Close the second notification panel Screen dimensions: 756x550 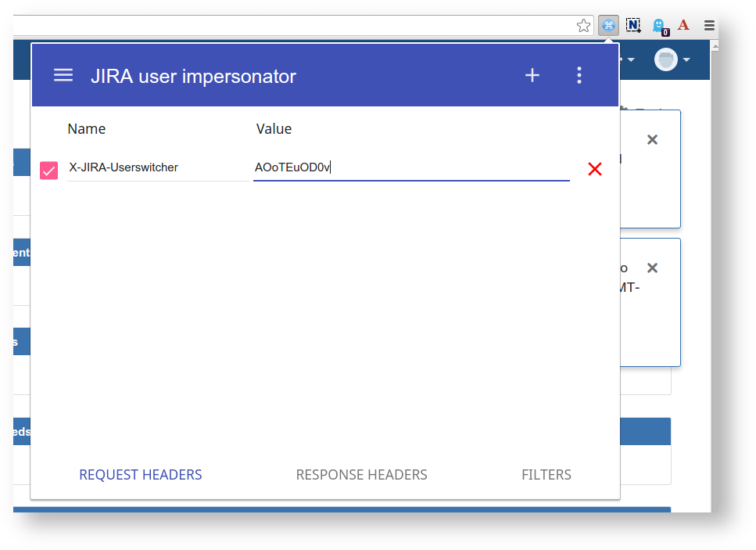coord(653,268)
